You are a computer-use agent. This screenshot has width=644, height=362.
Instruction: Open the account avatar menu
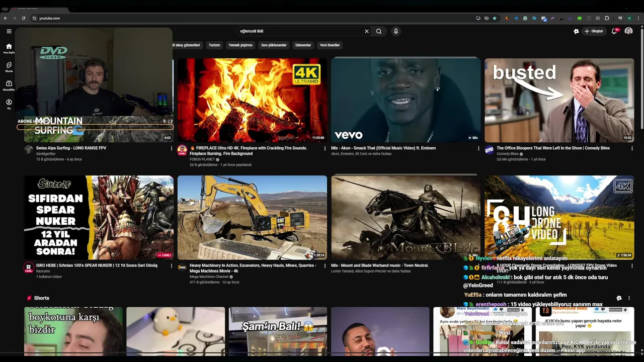click(628, 31)
